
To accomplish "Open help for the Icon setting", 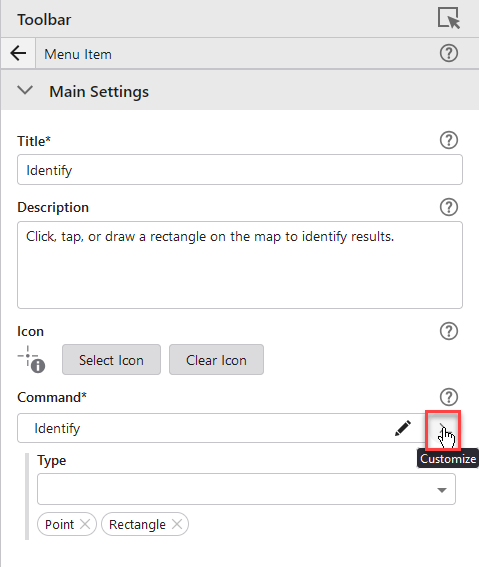I will click(x=449, y=331).
